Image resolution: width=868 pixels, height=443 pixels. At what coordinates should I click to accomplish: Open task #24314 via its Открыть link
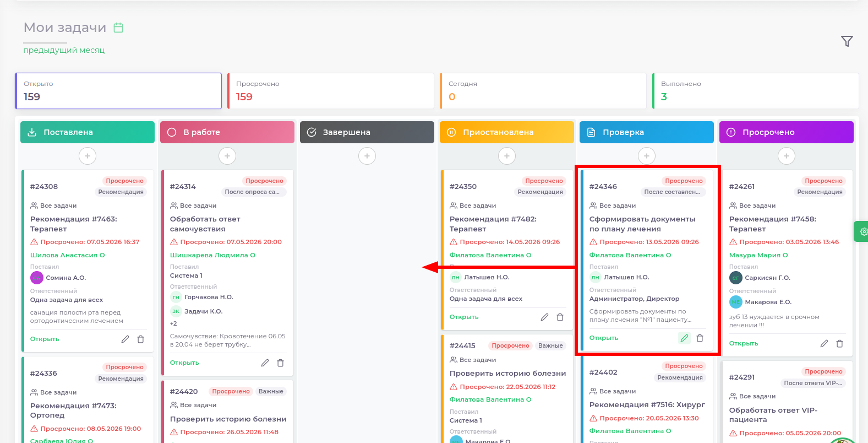(x=184, y=363)
